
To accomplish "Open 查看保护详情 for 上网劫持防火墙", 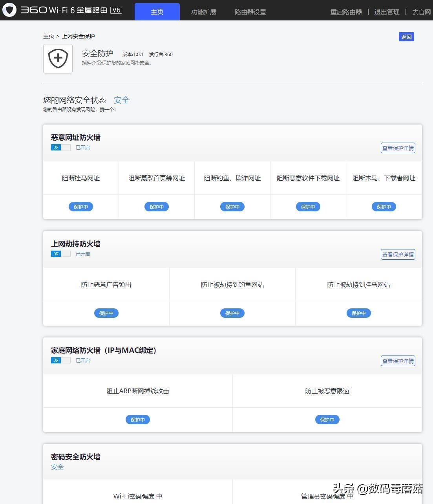I will pyautogui.click(x=398, y=255).
